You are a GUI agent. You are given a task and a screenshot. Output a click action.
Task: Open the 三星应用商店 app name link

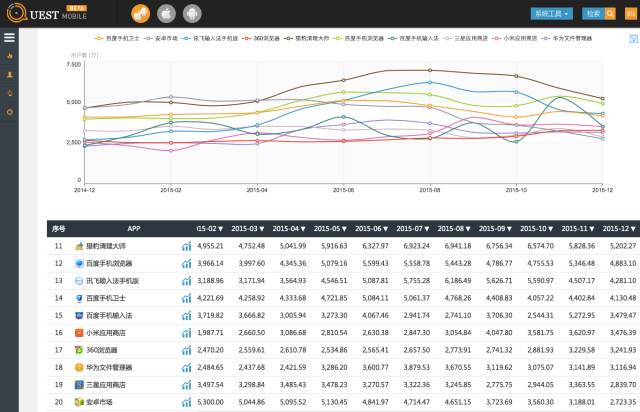106,385
